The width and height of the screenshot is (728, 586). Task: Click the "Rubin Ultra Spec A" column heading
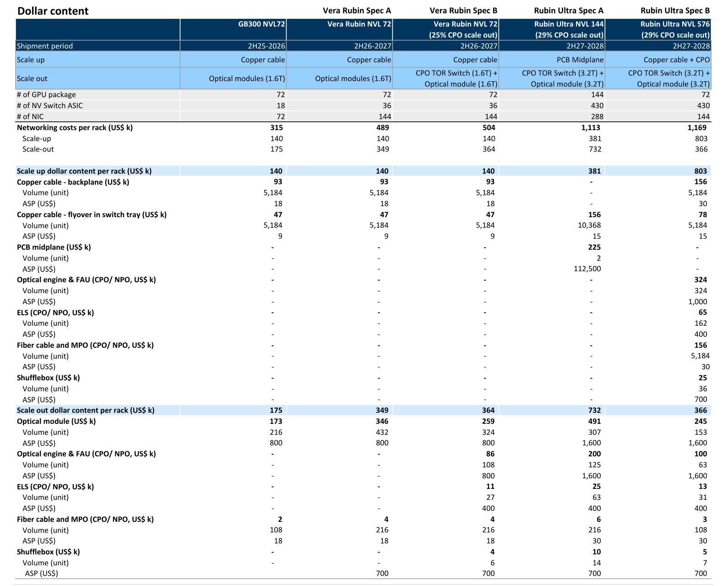pyautogui.click(x=569, y=11)
